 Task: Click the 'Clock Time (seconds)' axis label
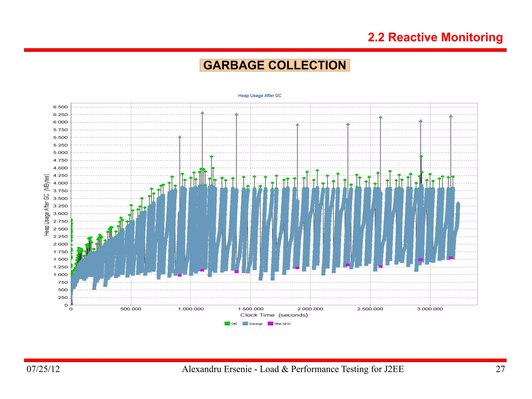(274, 315)
